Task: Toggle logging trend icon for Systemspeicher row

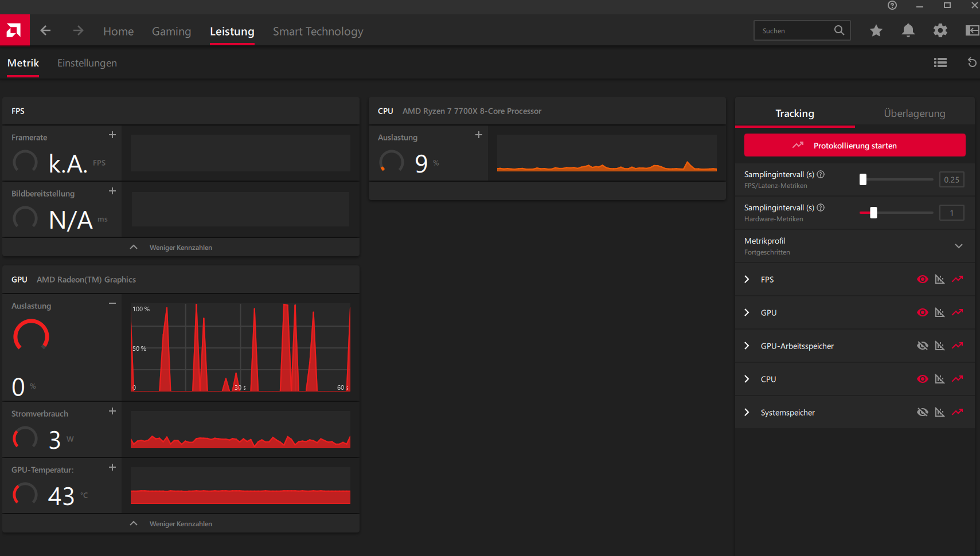Action: coord(958,412)
